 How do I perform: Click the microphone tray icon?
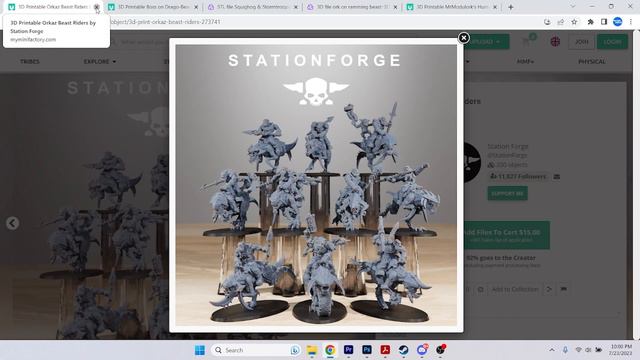[x=565, y=350]
